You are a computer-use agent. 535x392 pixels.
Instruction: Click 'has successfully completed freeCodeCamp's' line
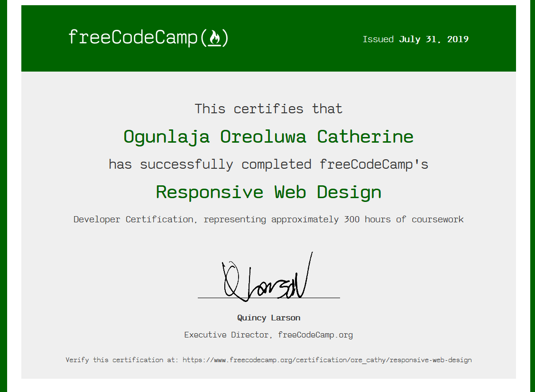268,164
